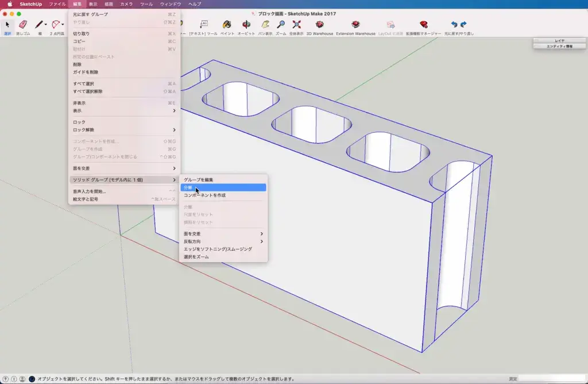This screenshot has width=588, height=384.
Task: Choose 元に戻す グループ from Edit menu
Action: pyautogui.click(x=124, y=14)
